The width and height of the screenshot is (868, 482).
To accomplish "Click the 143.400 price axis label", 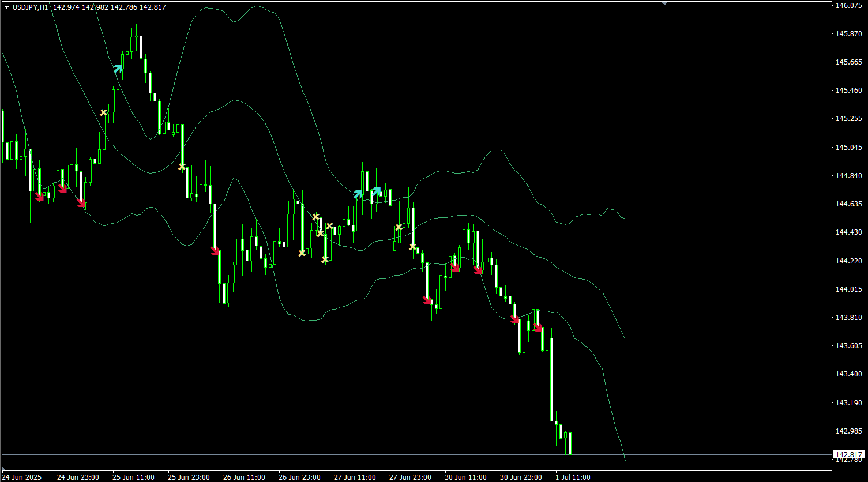I will coord(848,374).
